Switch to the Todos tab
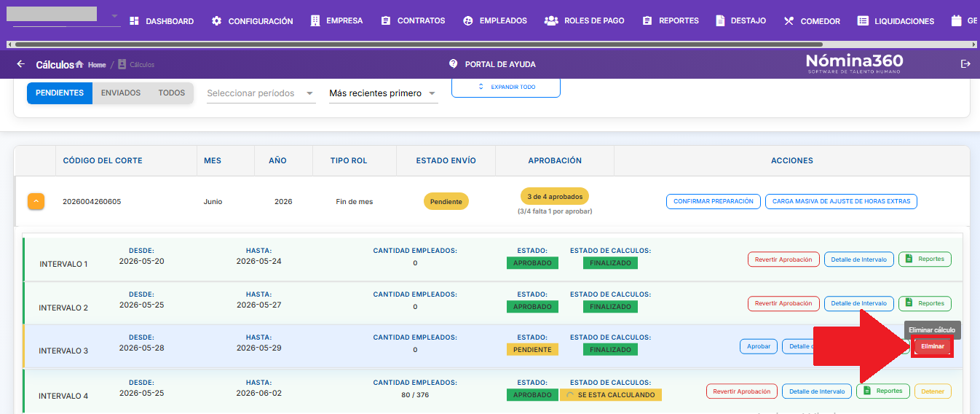Screen dimensions: 980x414 coord(172,93)
